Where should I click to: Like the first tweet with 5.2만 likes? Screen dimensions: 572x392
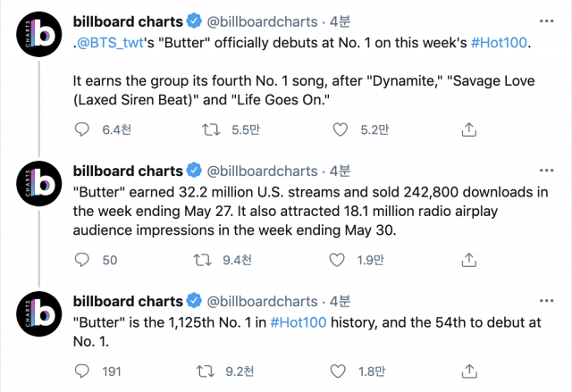click(340, 130)
